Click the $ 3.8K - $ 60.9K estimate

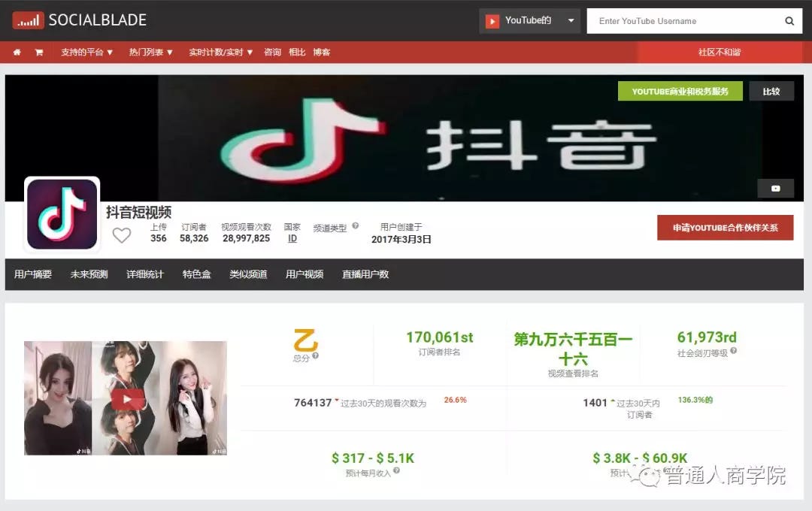(640, 458)
